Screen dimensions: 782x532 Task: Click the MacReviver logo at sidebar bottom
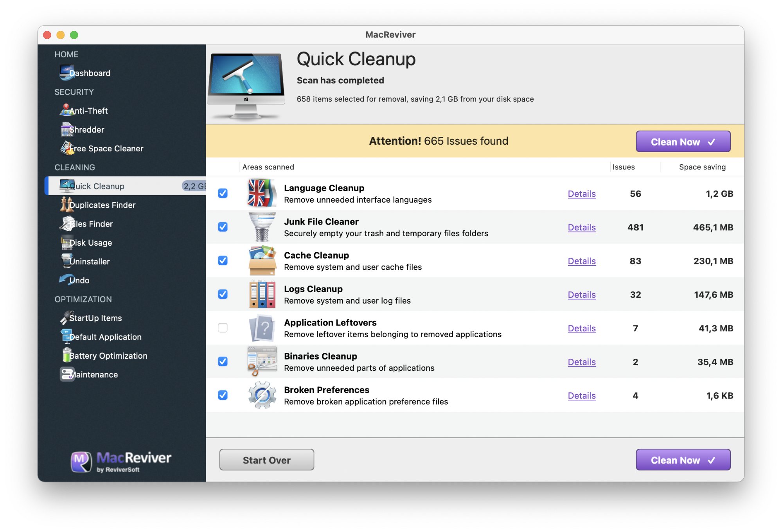click(121, 462)
